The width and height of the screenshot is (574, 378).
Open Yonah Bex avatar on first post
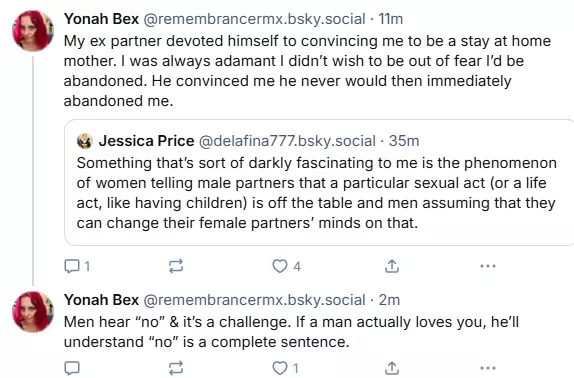(x=33, y=31)
